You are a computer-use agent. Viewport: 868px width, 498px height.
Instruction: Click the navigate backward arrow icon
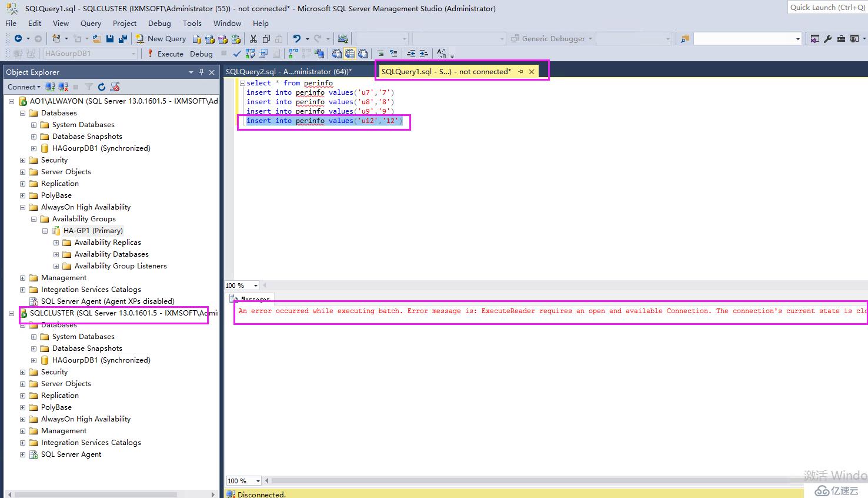click(x=18, y=39)
